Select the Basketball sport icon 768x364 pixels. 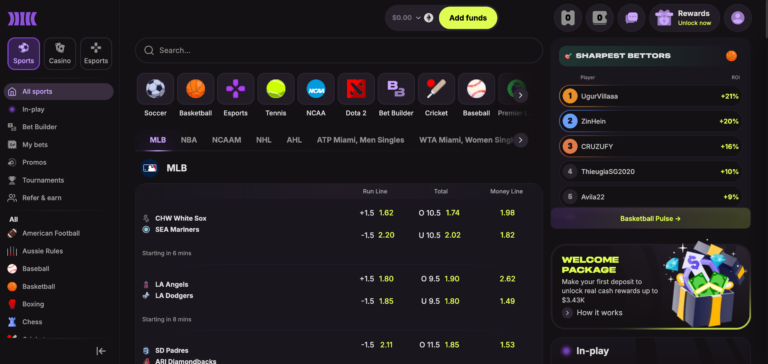(x=195, y=89)
